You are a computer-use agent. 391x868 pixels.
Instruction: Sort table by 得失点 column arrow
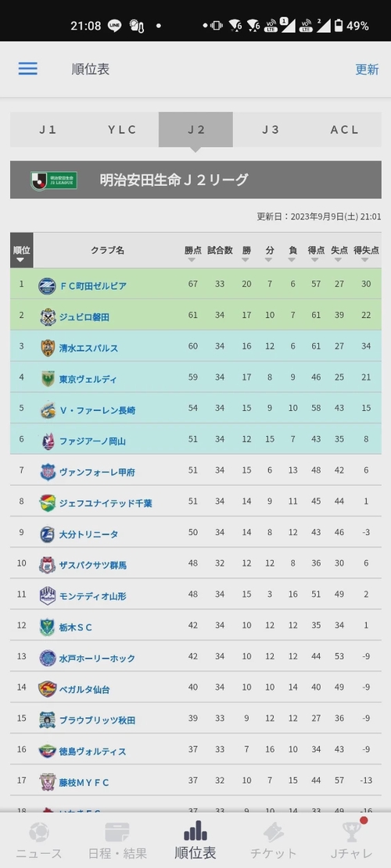coord(366,259)
